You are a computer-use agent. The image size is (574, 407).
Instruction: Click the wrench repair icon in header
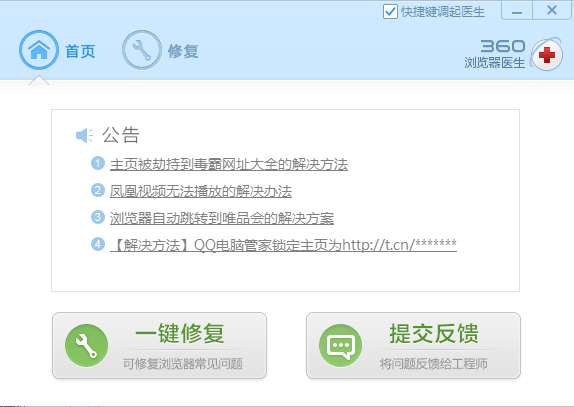pyautogui.click(x=142, y=50)
